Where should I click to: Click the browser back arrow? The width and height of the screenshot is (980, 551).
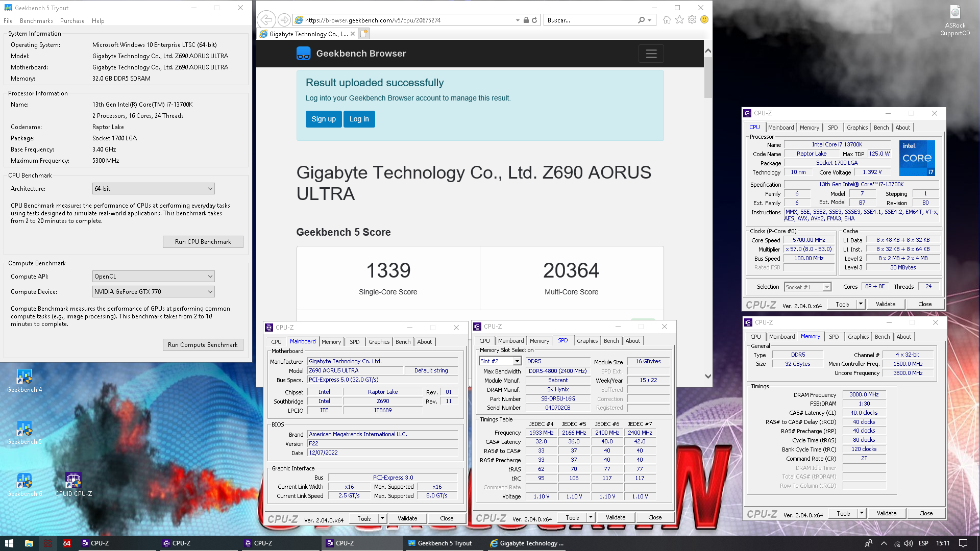tap(266, 20)
